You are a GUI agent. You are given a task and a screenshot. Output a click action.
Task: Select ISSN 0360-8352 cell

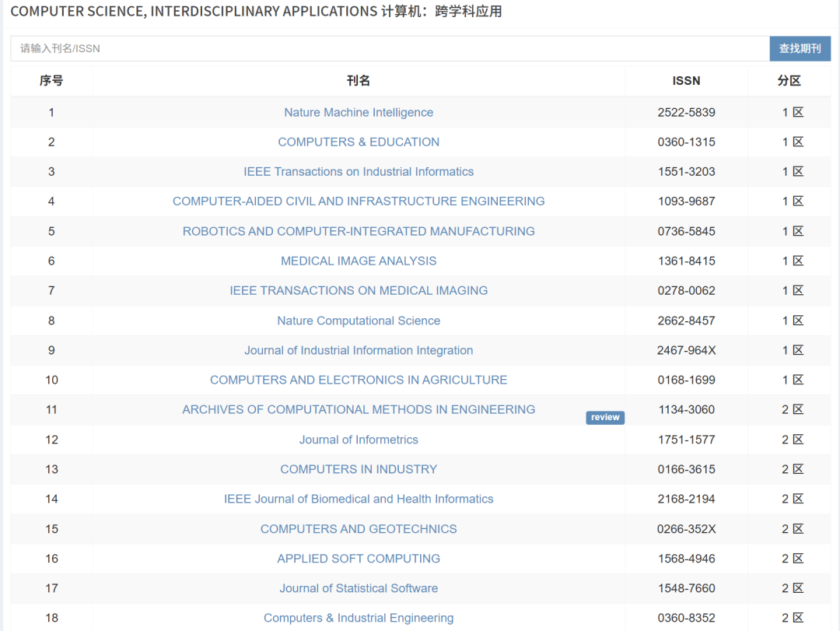click(686, 618)
